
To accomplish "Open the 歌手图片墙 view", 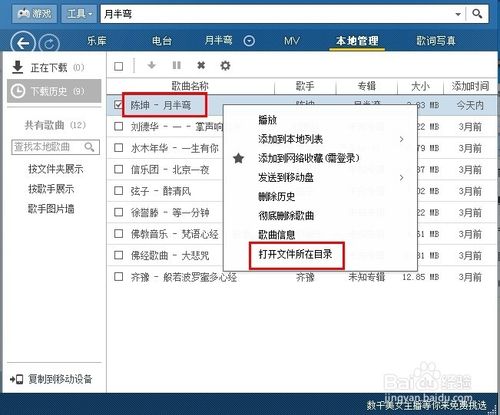I will (51, 209).
